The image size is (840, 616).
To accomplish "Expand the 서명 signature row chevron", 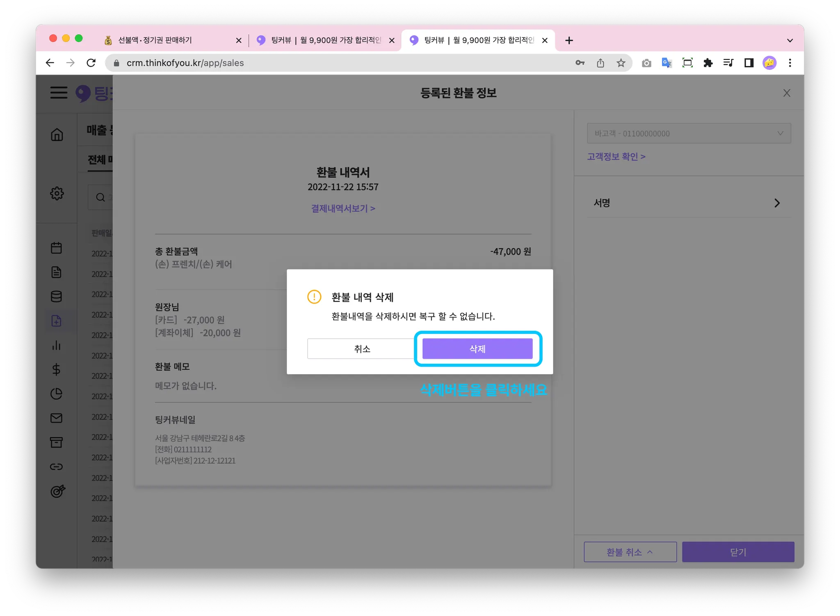I will tap(776, 203).
